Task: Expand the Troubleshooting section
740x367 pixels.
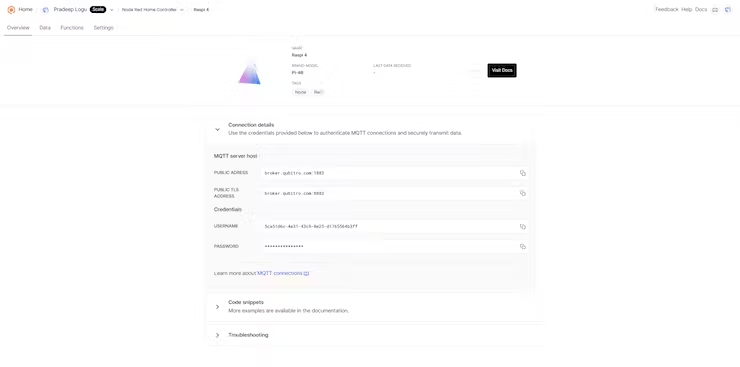Action: 217,335
